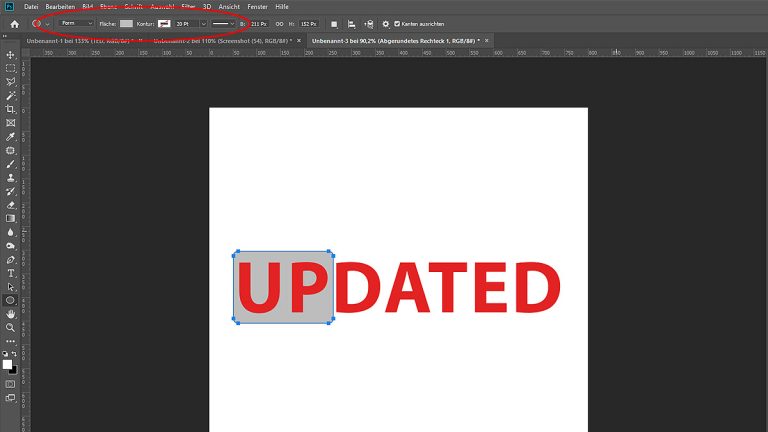
Task: Select the Eraser tool
Action: (10, 205)
